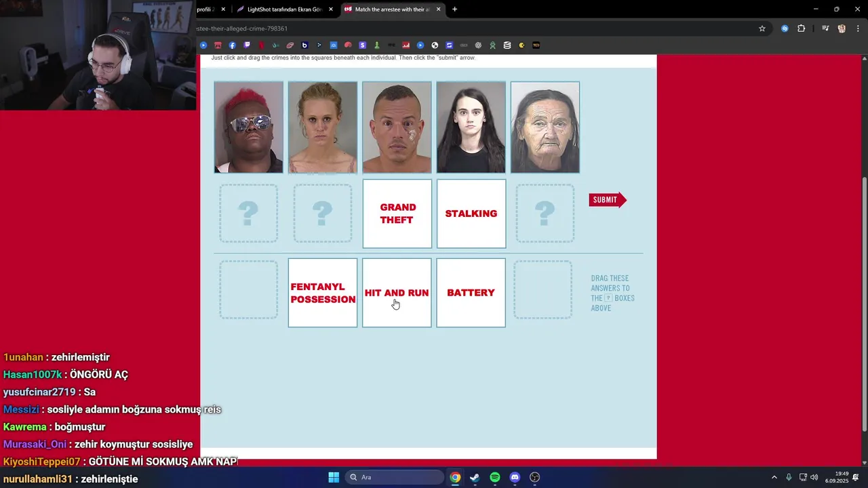Open Spotify from the taskbar
This screenshot has height=488, width=868.
click(x=495, y=477)
